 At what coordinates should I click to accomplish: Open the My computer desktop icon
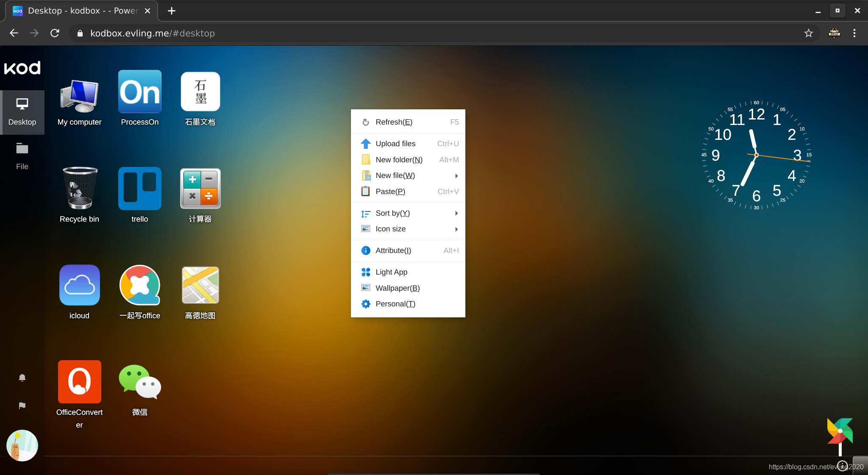pyautogui.click(x=79, y=96)
